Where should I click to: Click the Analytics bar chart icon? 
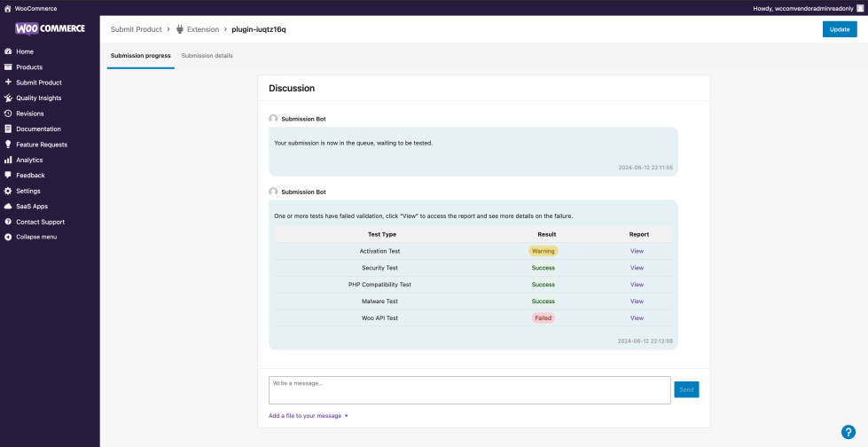click(8, 160)
